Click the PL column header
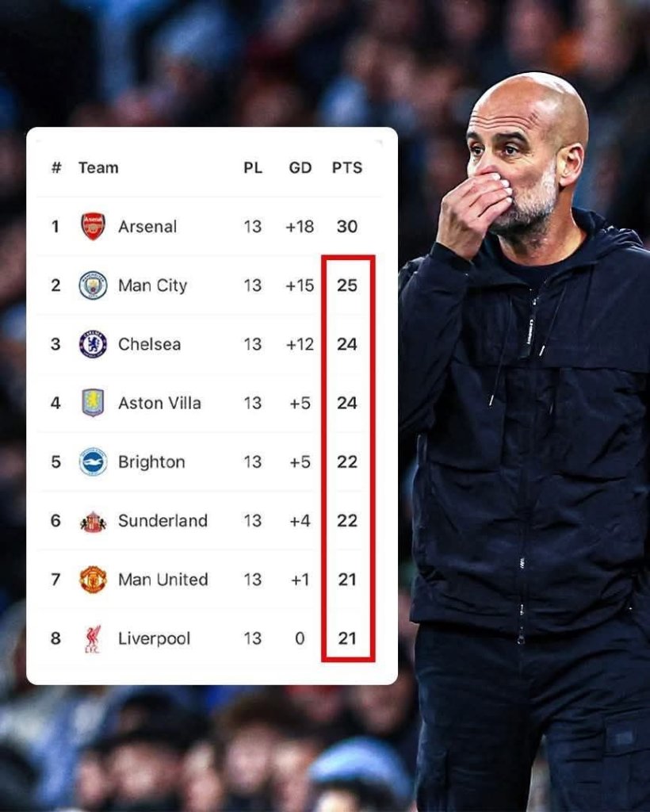The image size is (650, 812). 252,168
